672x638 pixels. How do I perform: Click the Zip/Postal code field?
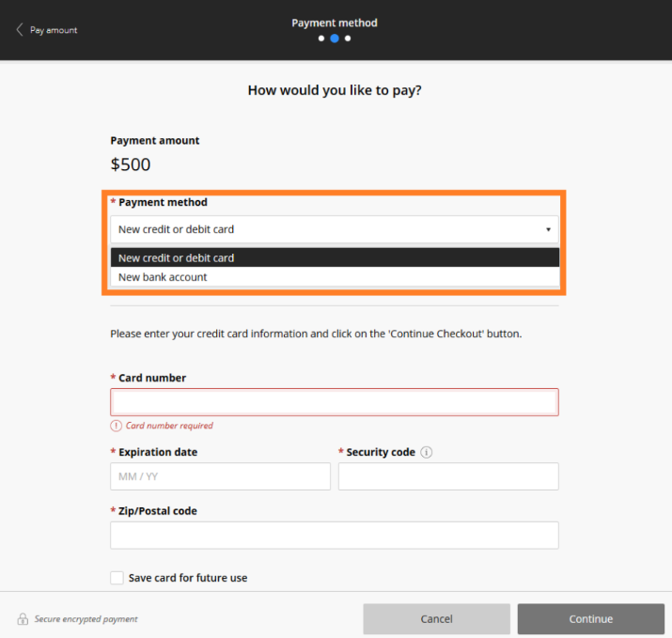point(334,536)
